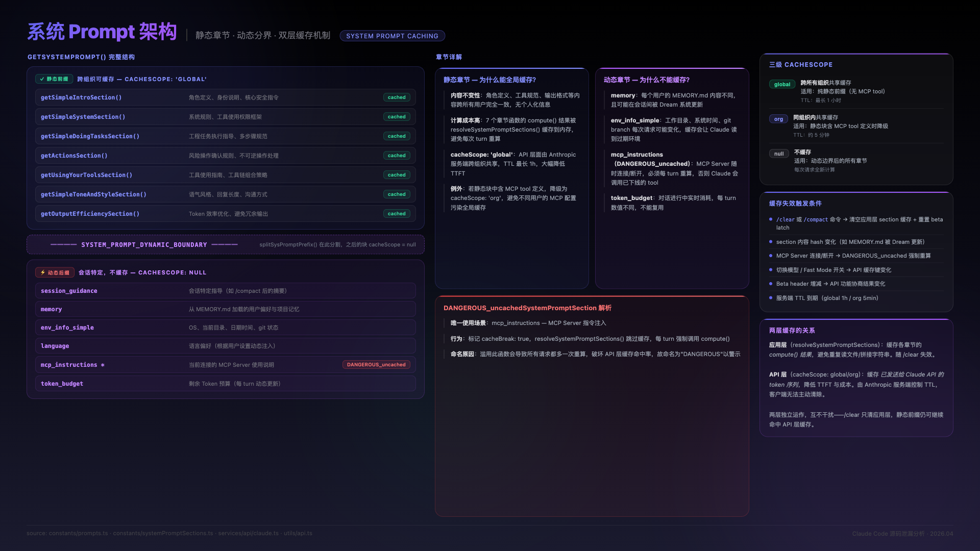The height and width of the screenshot is (551, 980).
Task: Click the splitSysPromptPrefix() note text
Action: pyautogui.click(x=337, y=245)
